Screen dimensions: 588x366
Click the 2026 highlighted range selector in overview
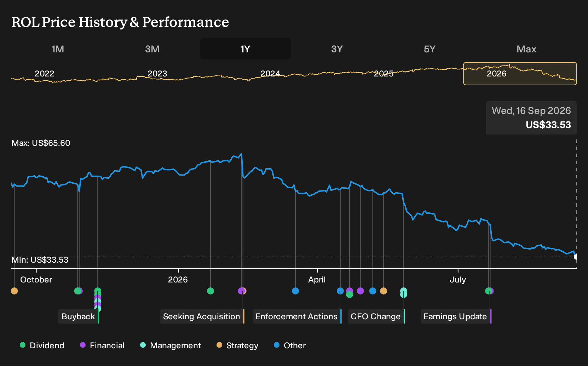(x=520, y=74)
